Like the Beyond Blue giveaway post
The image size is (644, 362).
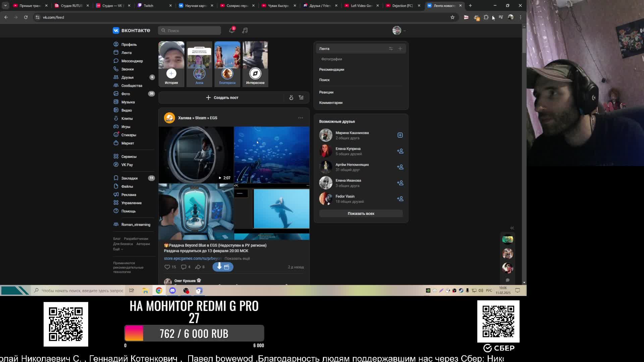point(167,267)
